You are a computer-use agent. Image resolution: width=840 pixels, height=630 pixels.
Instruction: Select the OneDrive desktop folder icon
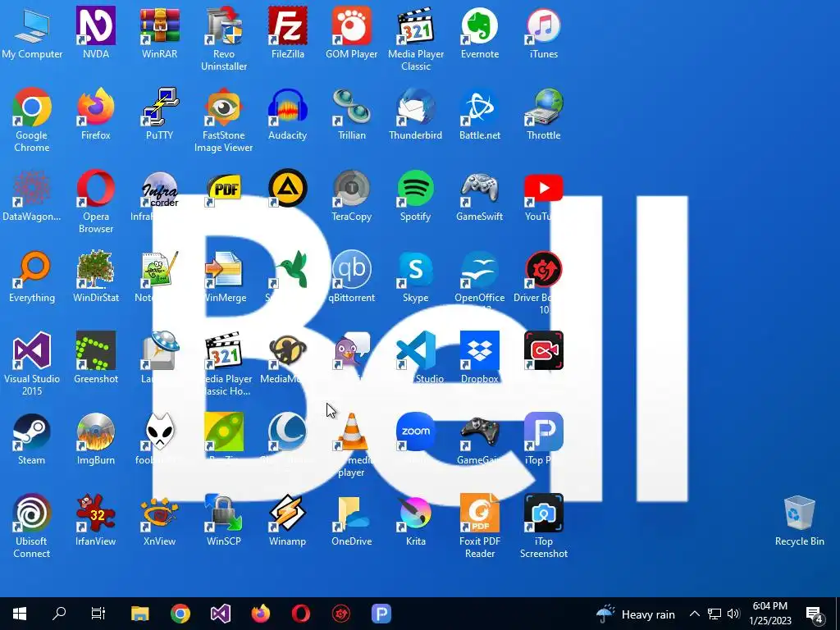coord(351,514)
